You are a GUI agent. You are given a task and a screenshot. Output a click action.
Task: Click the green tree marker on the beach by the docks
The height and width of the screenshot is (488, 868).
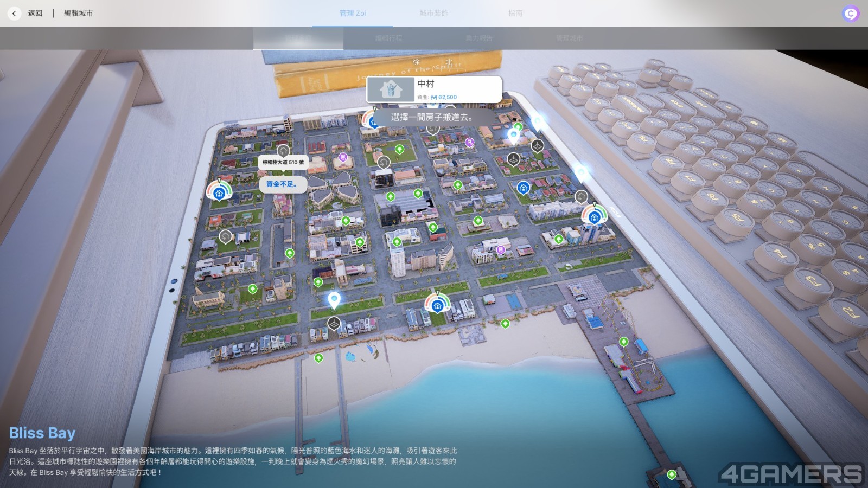click(318, 358)
